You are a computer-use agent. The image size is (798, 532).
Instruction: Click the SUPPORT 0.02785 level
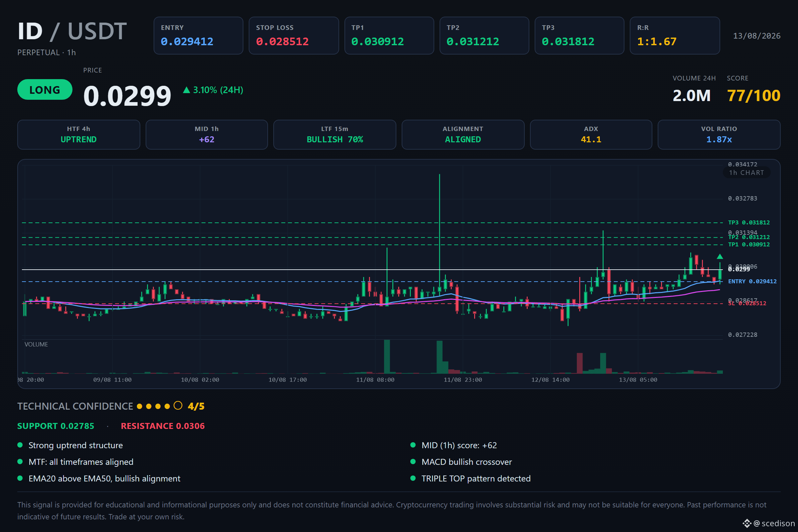click(56, 426)
